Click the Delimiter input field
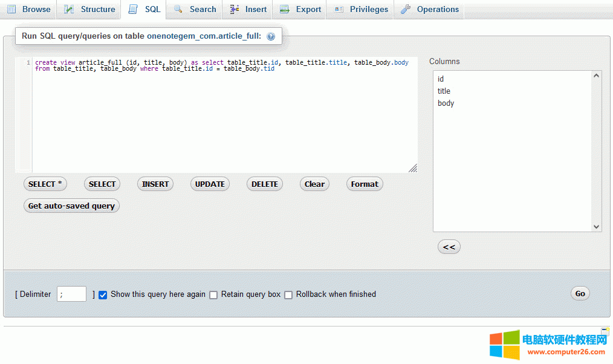 pos(71,294)
